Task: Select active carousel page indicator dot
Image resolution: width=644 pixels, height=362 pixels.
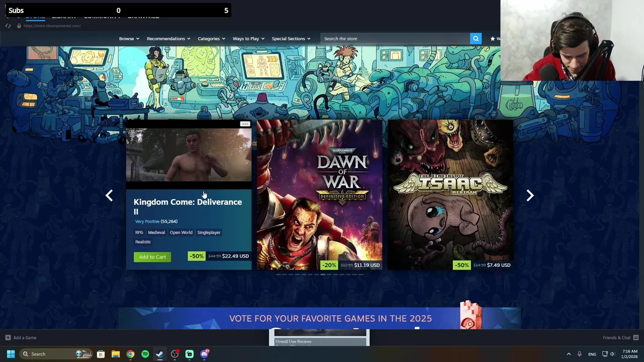Action: (323, 275)
